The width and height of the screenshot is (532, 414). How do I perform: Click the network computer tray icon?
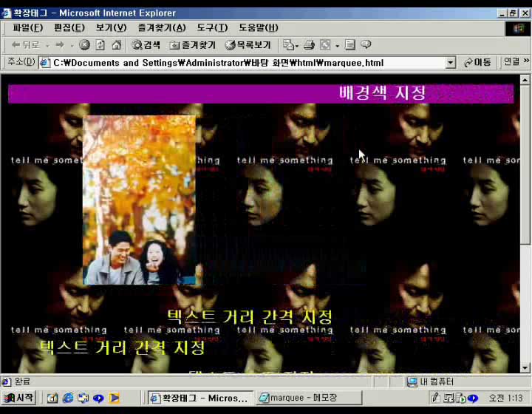click(449, 398)
